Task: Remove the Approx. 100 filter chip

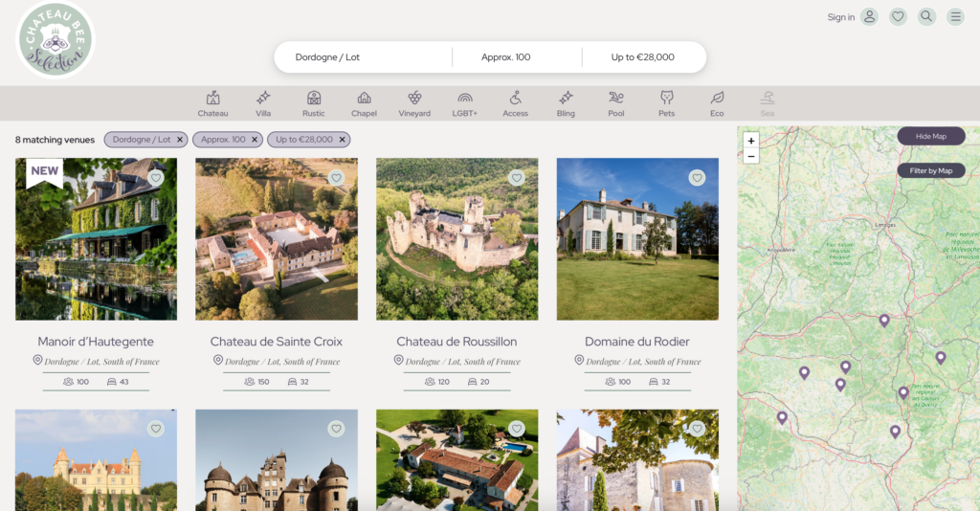Action: tap(255, 140)
